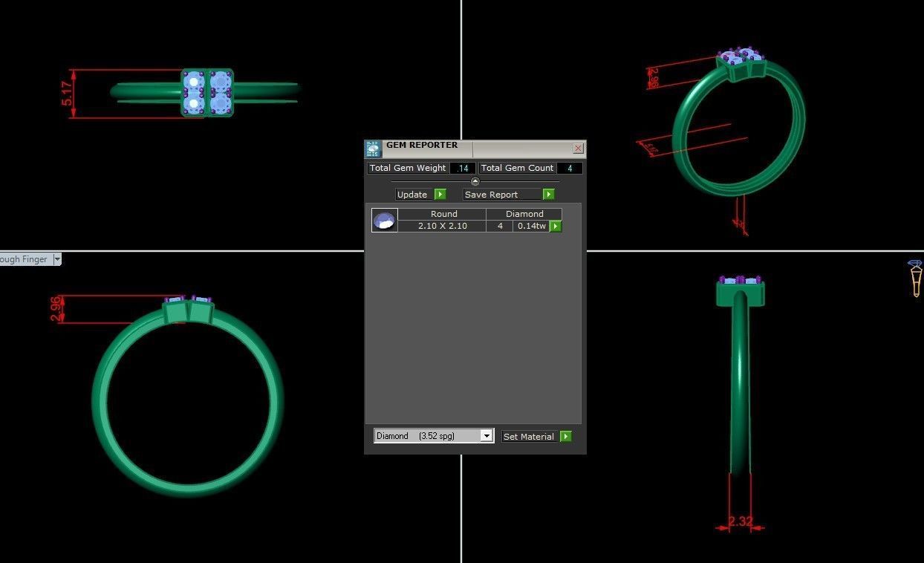Collapse the Gem Reporter totals section arrow
Image resolution: width=924 pixels, height=563 pixels.
[475, 181]
